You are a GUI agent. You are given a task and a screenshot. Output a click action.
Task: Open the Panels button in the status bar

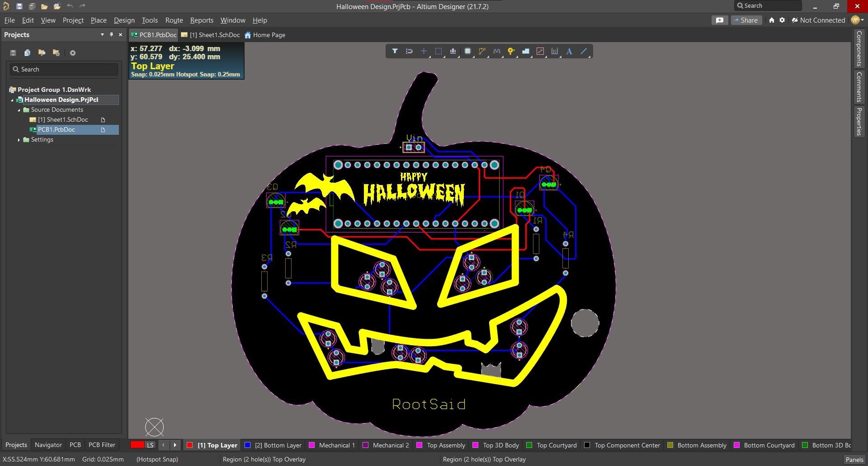click(x=854, y=459)
